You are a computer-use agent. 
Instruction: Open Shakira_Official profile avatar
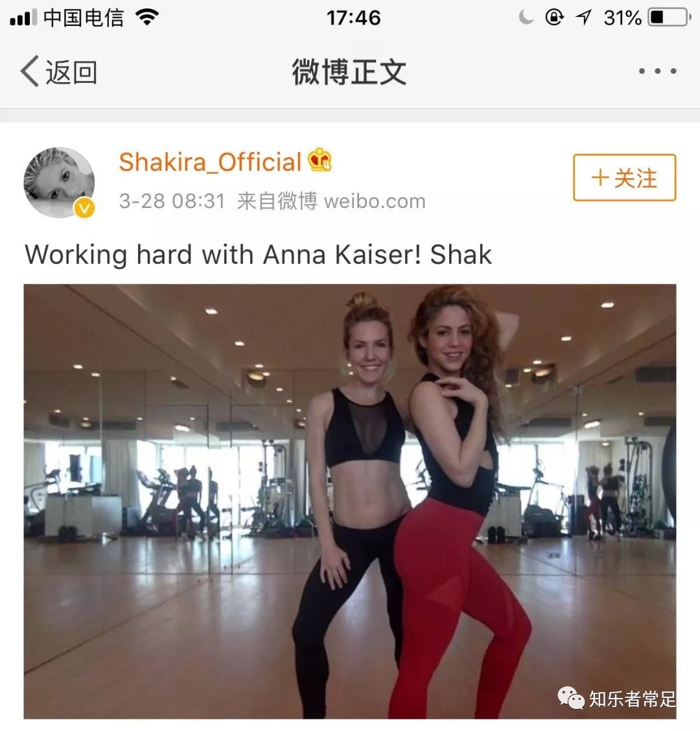[59, 182]
